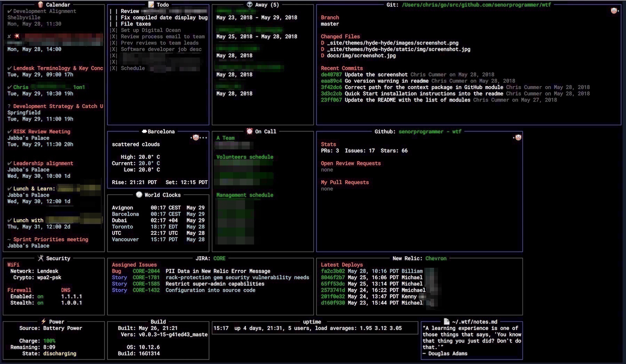Click the runner icon on the Security panel
Viewport: 626px width, 364px height.
click(x=40, y=258)
